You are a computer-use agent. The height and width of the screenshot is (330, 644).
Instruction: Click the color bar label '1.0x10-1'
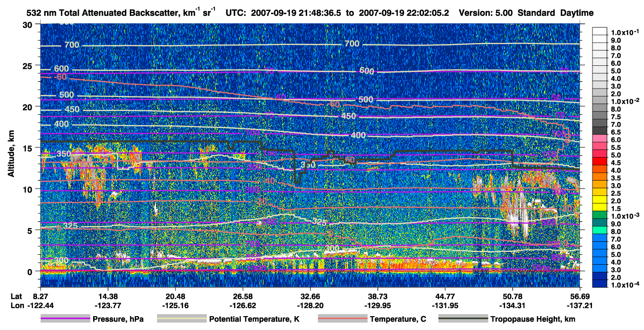pyautogui.click(x=625, y=33)
